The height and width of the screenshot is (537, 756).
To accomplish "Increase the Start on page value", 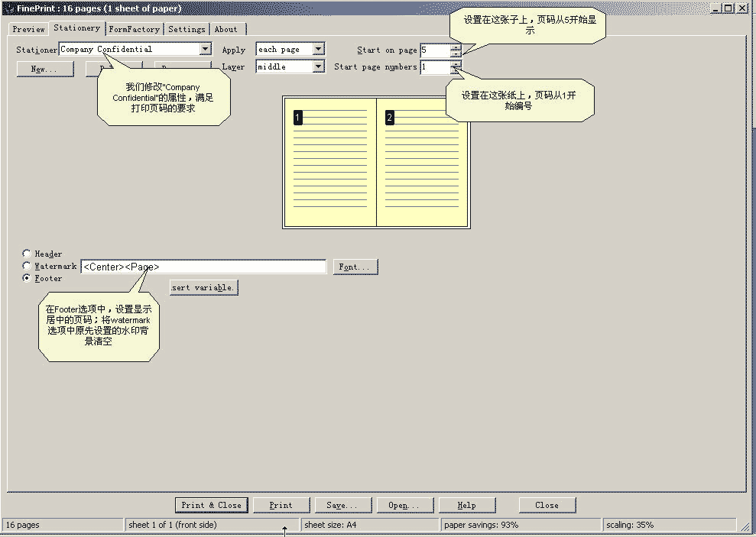I will (x=456, y=47).
